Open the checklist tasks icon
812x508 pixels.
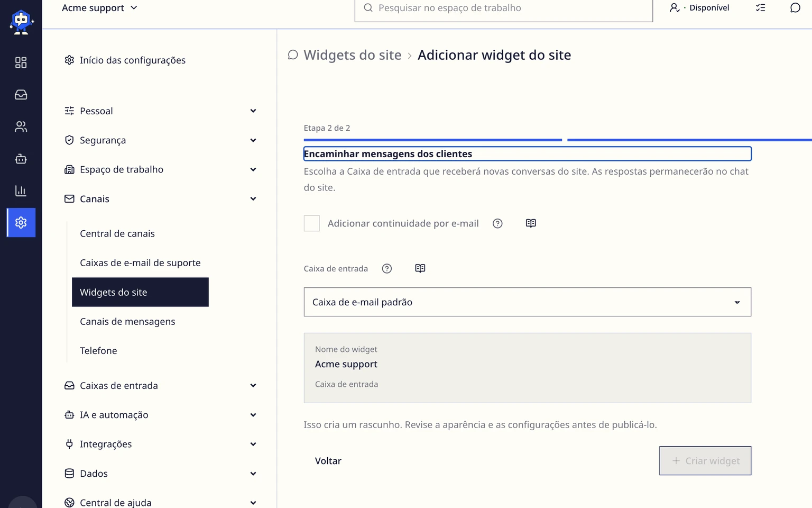pyautogui.click(x=760, y=8)
